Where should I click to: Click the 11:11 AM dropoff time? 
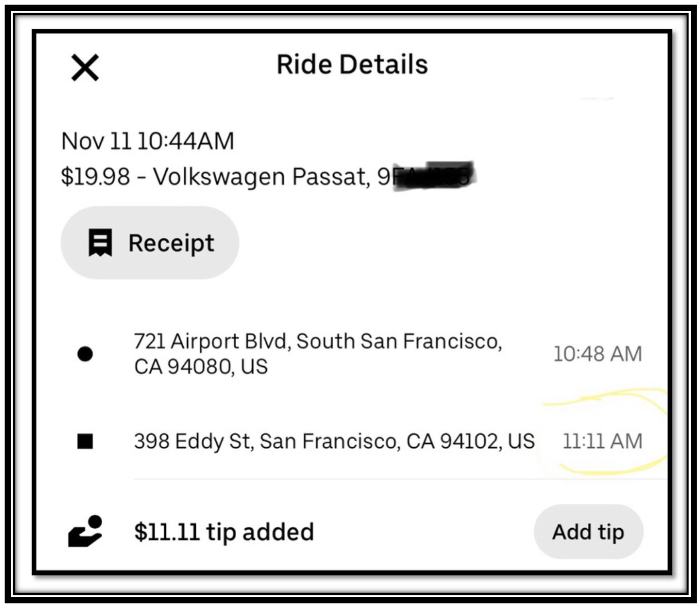tap(602, 442)
